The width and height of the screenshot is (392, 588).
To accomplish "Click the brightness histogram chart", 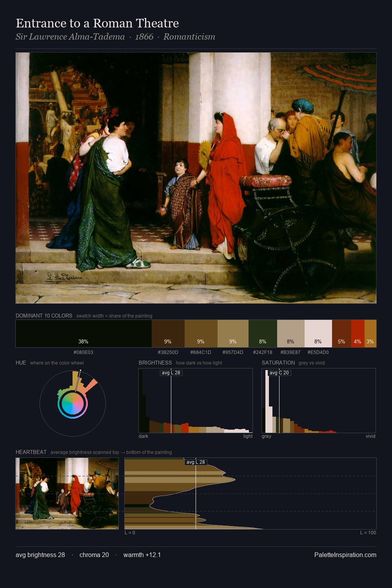I will 196,401.
